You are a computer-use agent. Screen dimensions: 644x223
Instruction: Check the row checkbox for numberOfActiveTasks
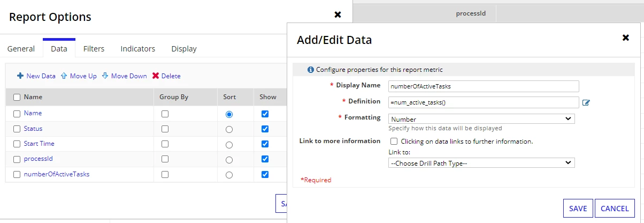(17, 175)
